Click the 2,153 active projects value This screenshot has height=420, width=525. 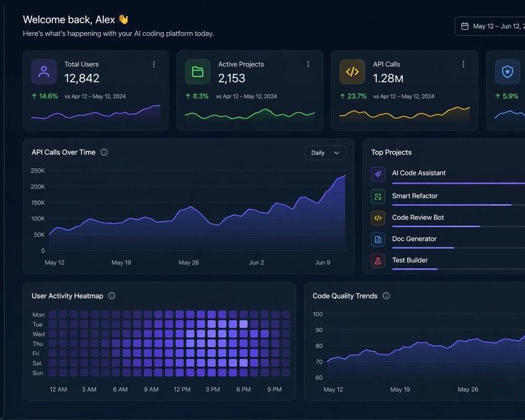tap(232, 78)
